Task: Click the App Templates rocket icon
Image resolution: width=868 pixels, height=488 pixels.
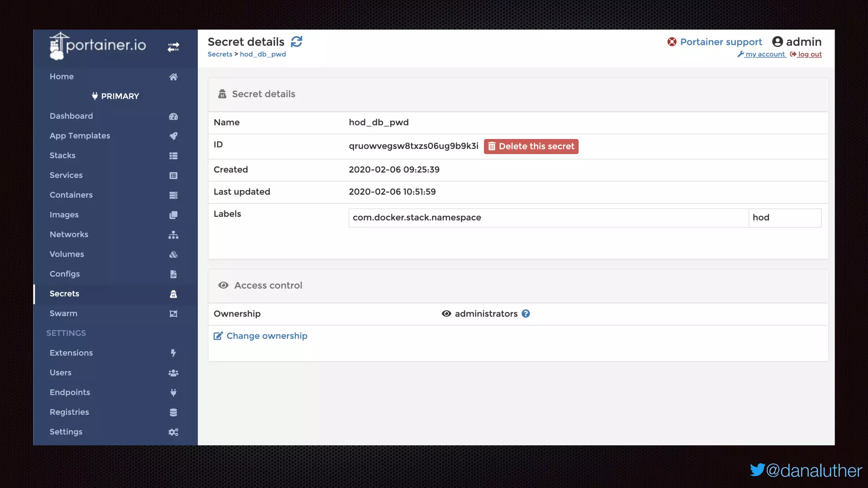Action: 173,136
